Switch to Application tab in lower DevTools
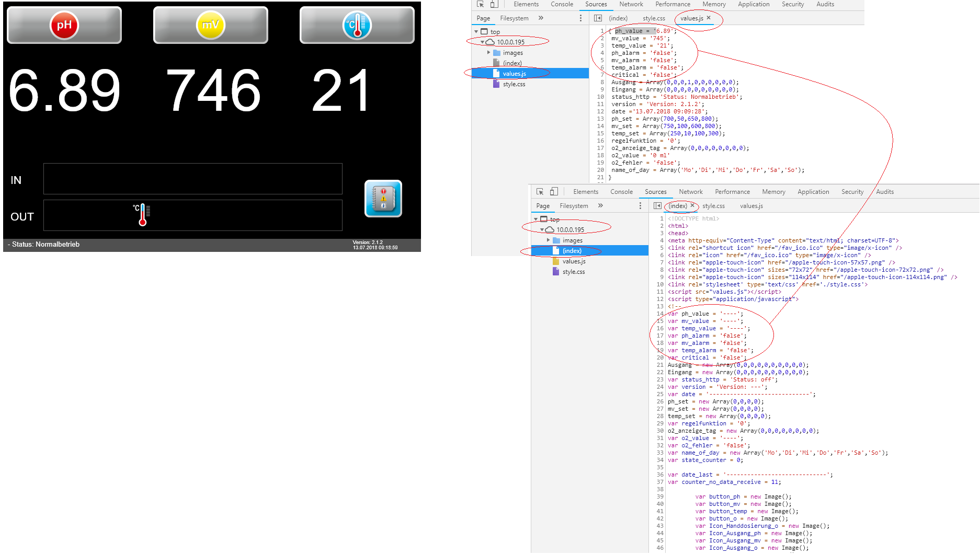Viewport: 980px width, 555px height. click(813, 192)
